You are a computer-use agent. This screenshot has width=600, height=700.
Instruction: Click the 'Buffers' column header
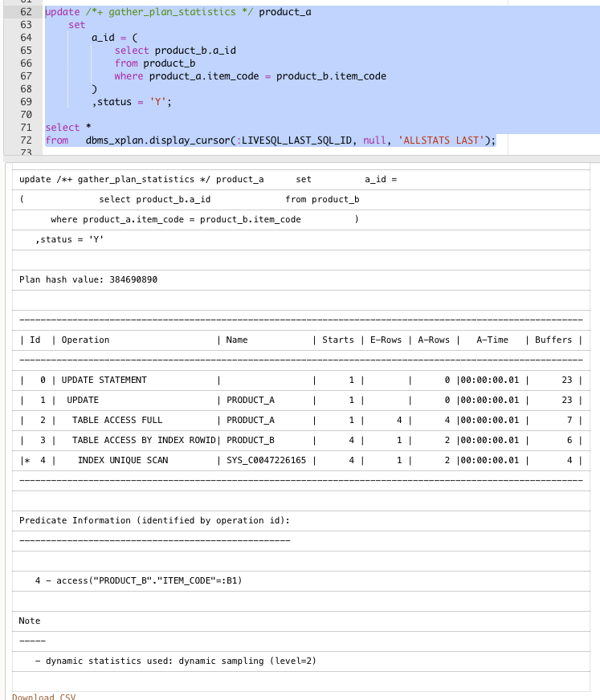(553, 340)
